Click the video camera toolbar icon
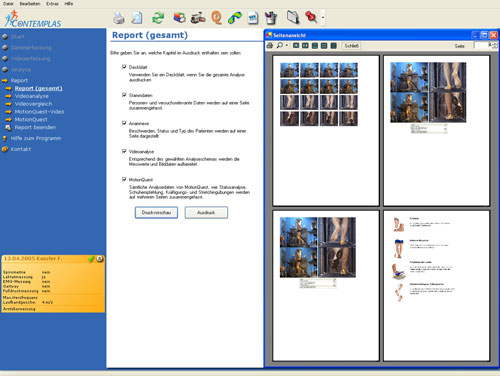The height and width of the screenshot is (376, 500). pyautogui.click(x=198, y=18)
